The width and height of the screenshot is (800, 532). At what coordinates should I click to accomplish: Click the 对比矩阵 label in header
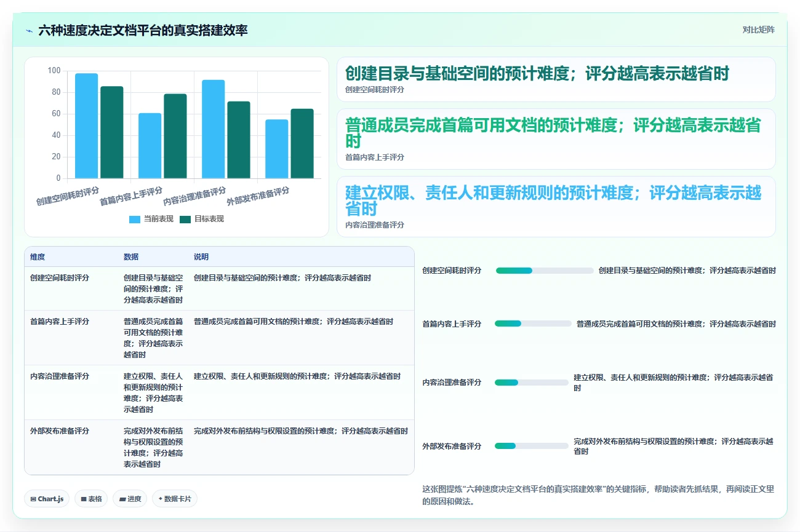[758, 30]
